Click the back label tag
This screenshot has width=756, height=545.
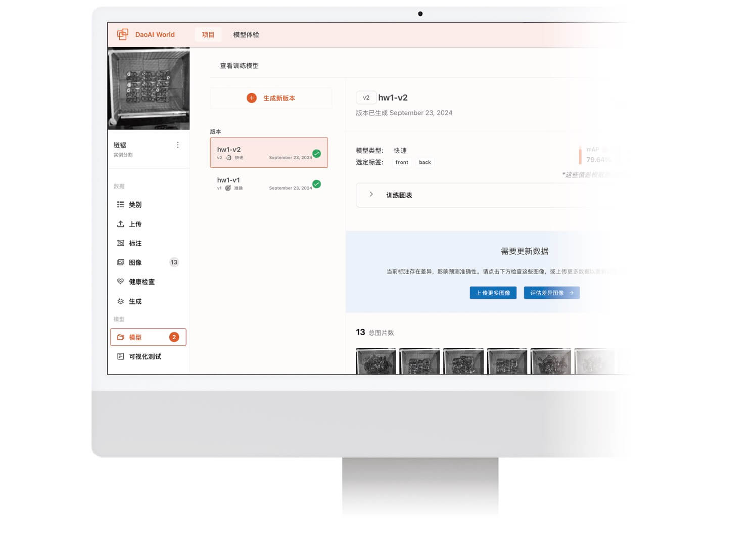point(425,162)
